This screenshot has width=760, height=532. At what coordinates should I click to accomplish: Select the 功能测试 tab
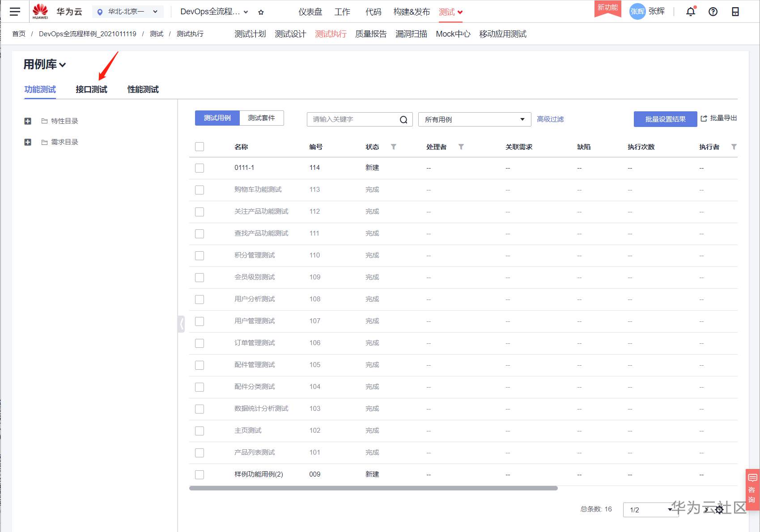40,89
